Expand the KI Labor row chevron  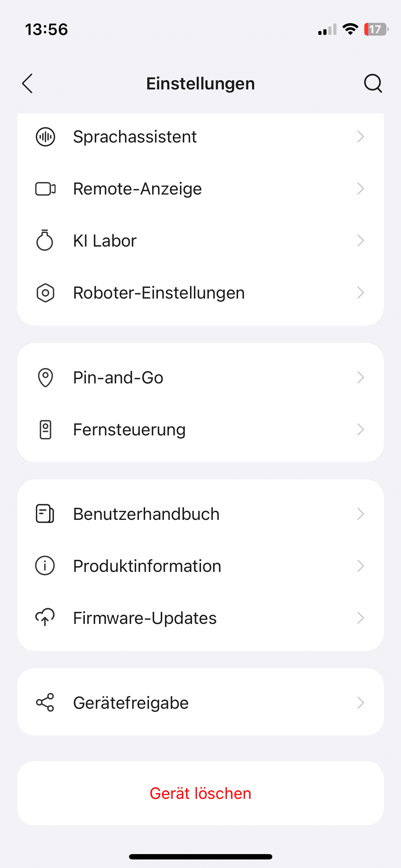(360, 241)
